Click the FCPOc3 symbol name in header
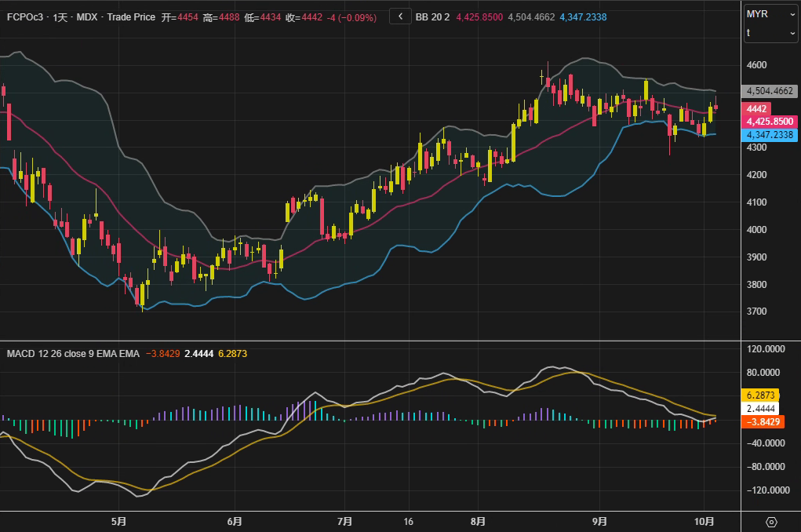801x532 pixels. 24,16
